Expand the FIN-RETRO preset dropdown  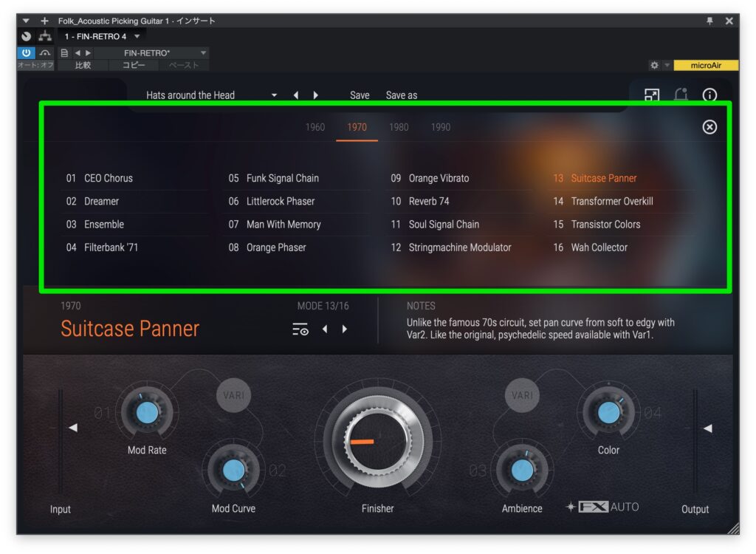pos(204,53)
